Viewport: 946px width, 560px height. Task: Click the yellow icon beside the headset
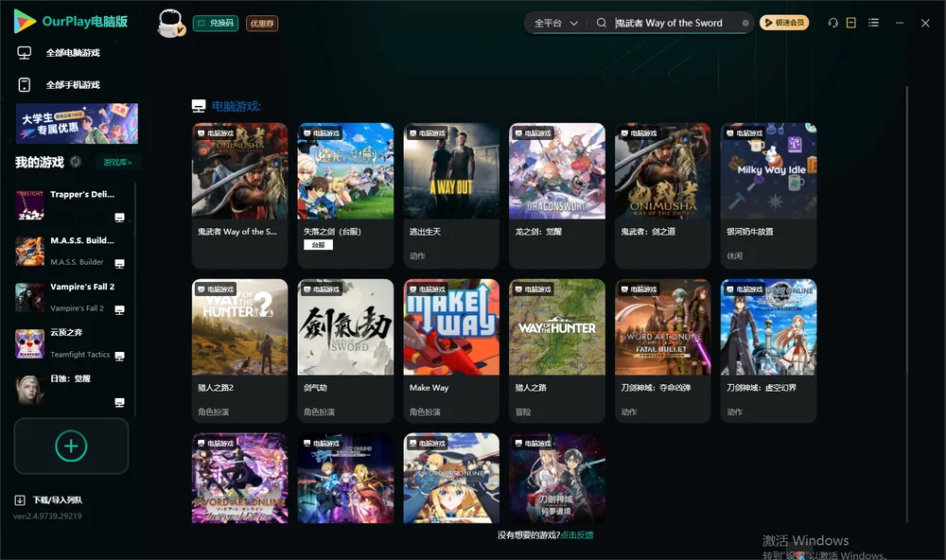pos(851,23)
